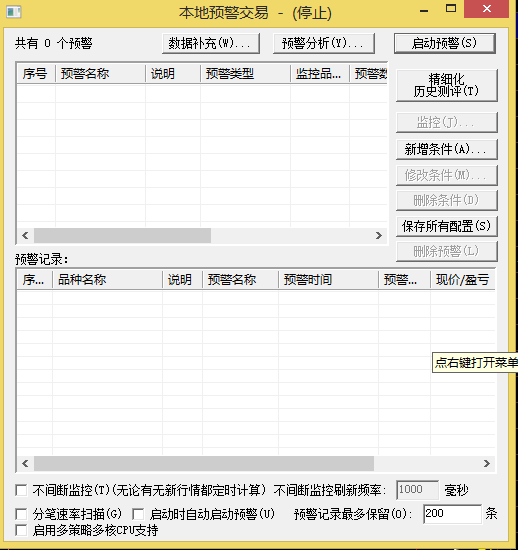This screenshot has height=550, width=518.
Task: Click 说明 header in the 预警记录 table
Action: pos(182,280)
